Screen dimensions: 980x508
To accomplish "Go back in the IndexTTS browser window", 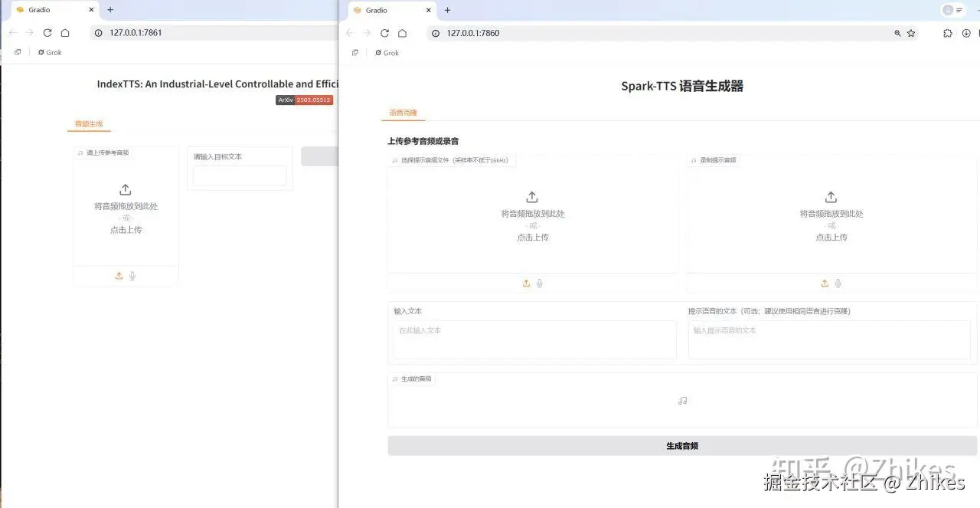I will [12, 33].
